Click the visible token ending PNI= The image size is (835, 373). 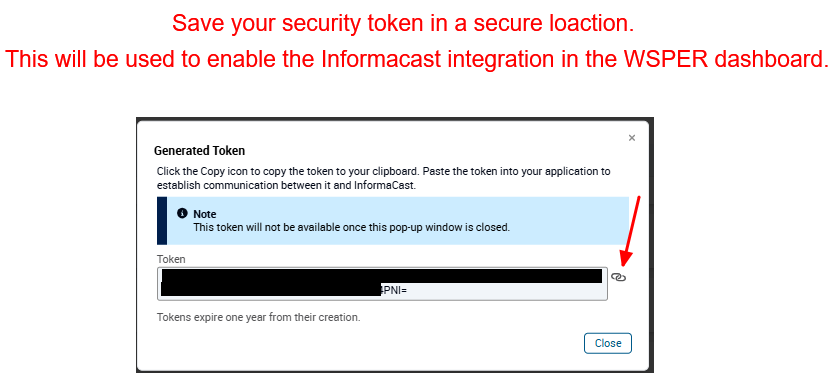pos(394,290)
